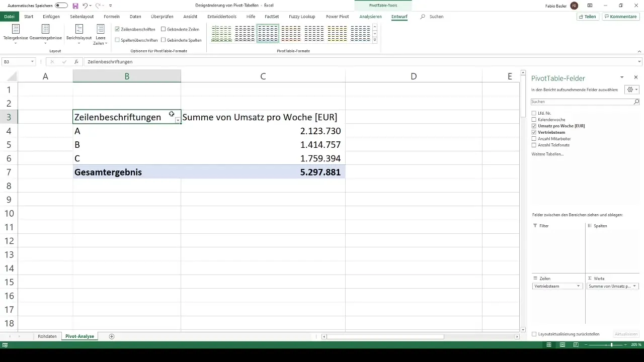Enable Gebänderte Zeilen checkbox
This screenshot has width=644, height=362.
[164, 29]
